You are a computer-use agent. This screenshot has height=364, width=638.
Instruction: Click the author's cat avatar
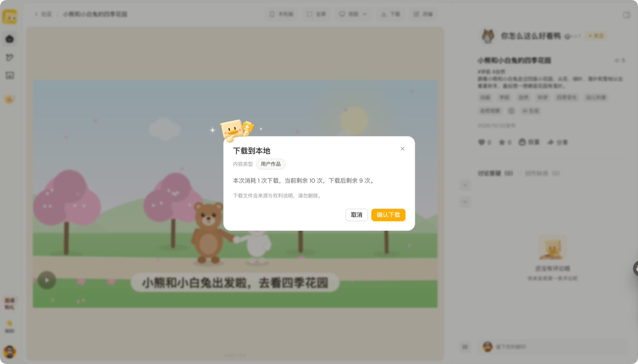pos(488,36)
